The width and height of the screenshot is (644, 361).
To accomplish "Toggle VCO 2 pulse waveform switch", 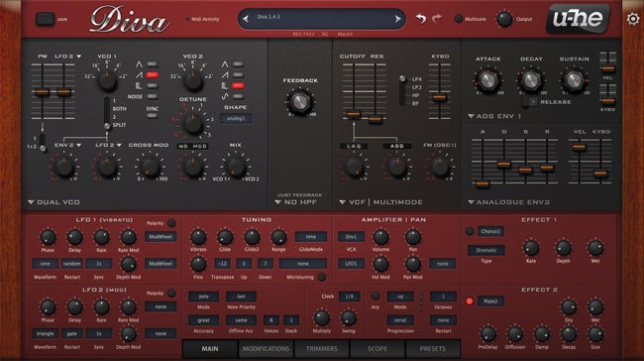I will tap(238, 85).
